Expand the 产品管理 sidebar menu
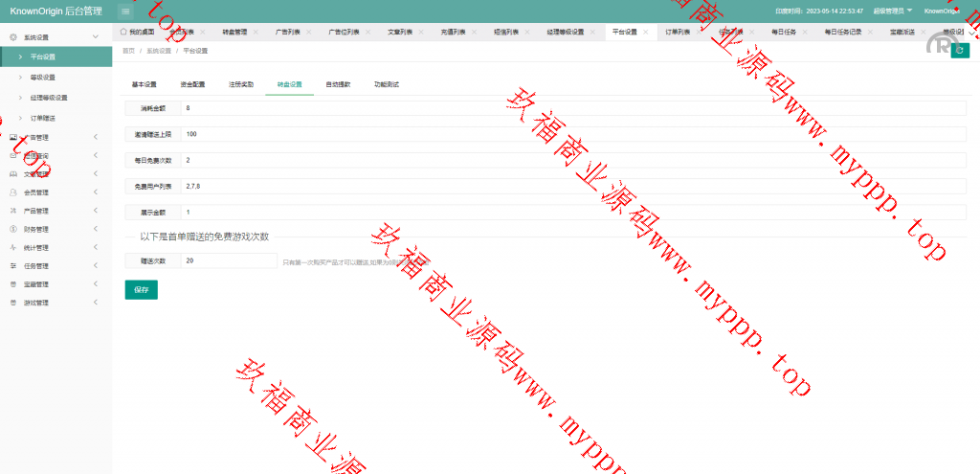980x474 pixels. click(x=95, y=211)
